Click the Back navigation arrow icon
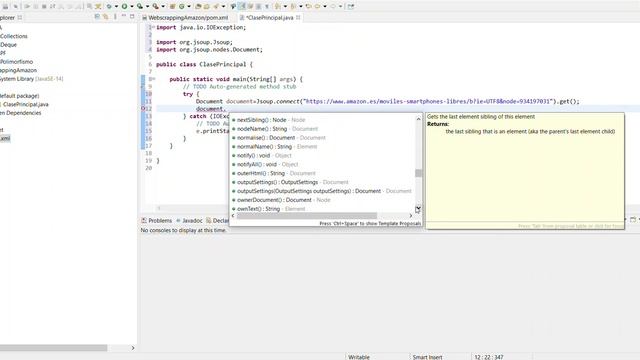640x360 pixels. [x=317, y=7]
